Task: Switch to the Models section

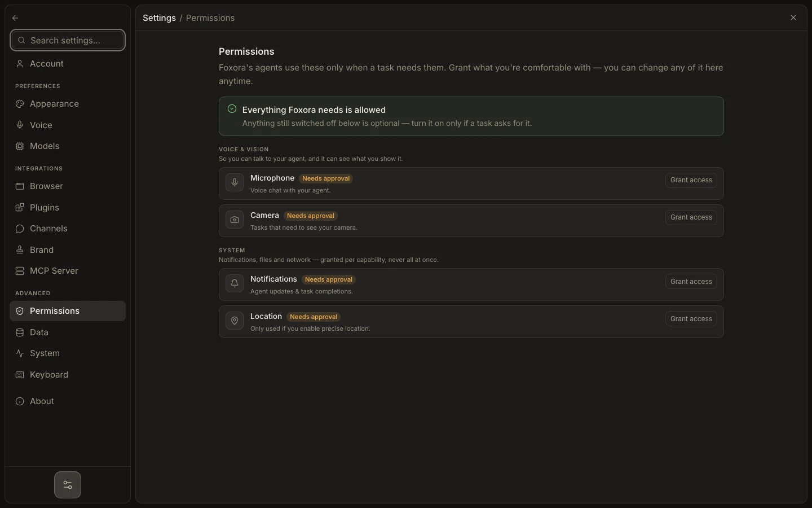Action: click(68, 146)
